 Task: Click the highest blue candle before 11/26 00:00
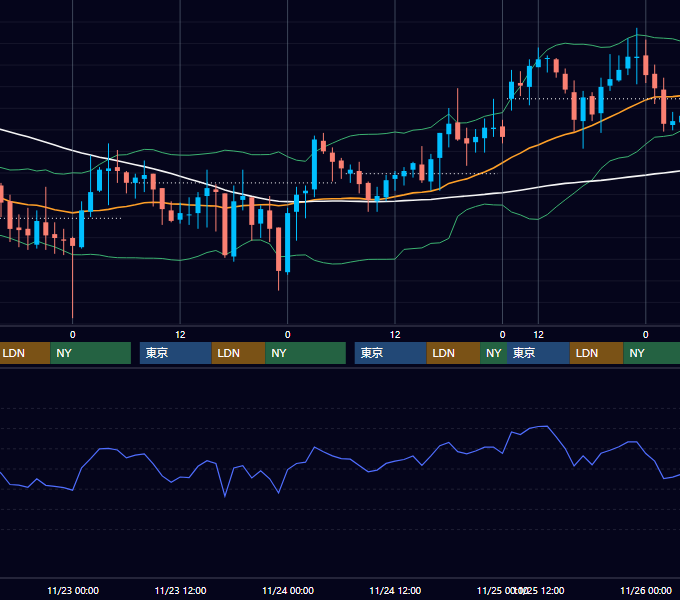click(x=637, y=57)
